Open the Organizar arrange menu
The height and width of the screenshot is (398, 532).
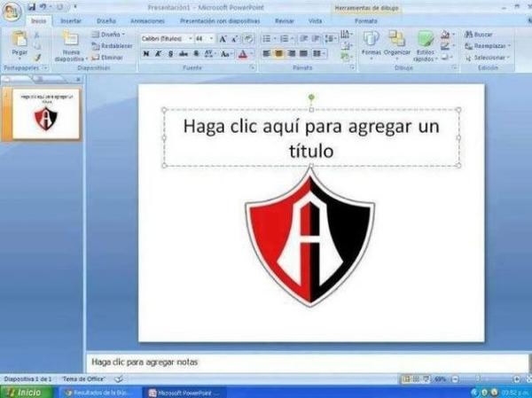(396, 45)
